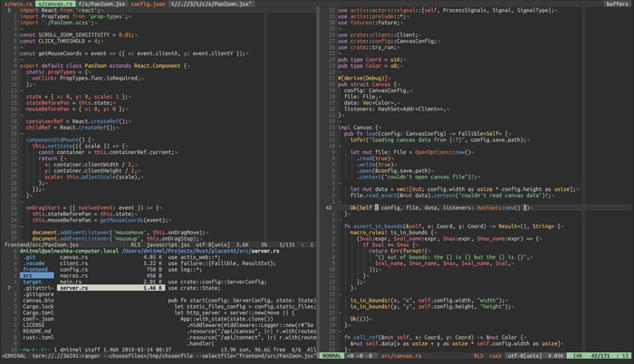
Task: Click the 4.05 K size next to canvas.rs
Action: pos(152,257)
